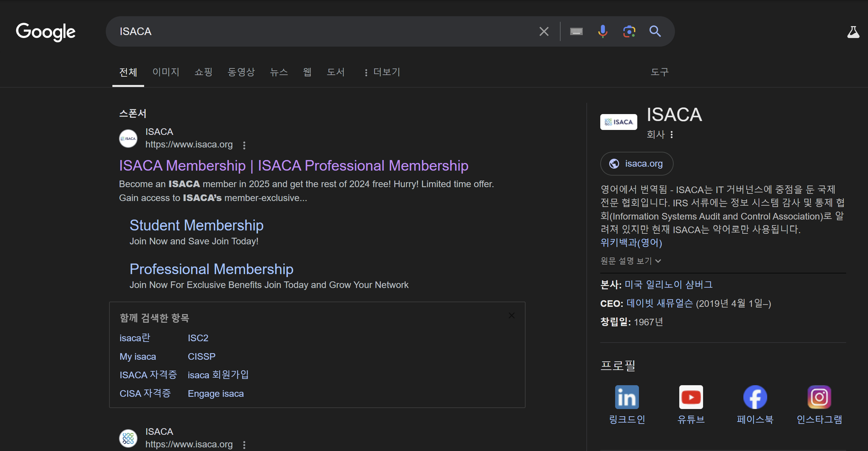Image resolution: width=868 pixels, height=451 pixels.
Task: Open options menu beside bottom isaca.org URL
Action: [x=244, y=445]
